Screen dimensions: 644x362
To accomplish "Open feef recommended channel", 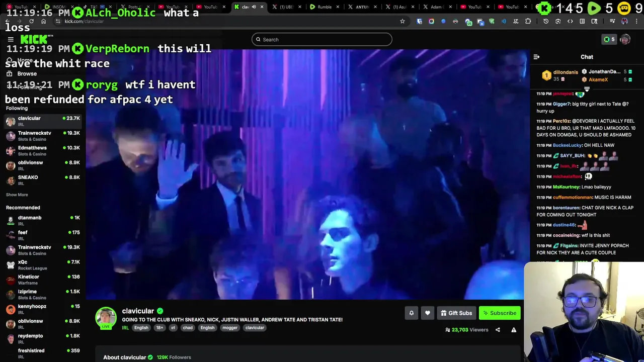I will tap(43, 235).
